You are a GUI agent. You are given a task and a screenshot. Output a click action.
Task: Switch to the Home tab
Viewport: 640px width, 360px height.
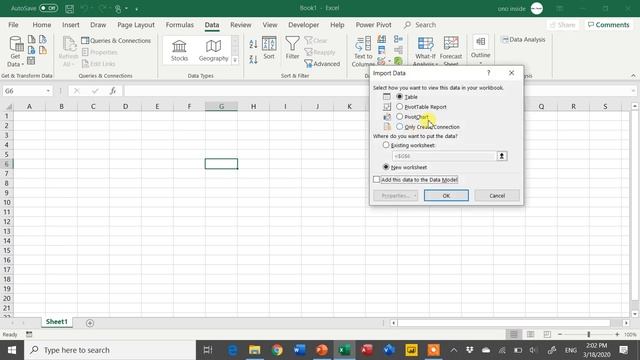coord(42,25)
